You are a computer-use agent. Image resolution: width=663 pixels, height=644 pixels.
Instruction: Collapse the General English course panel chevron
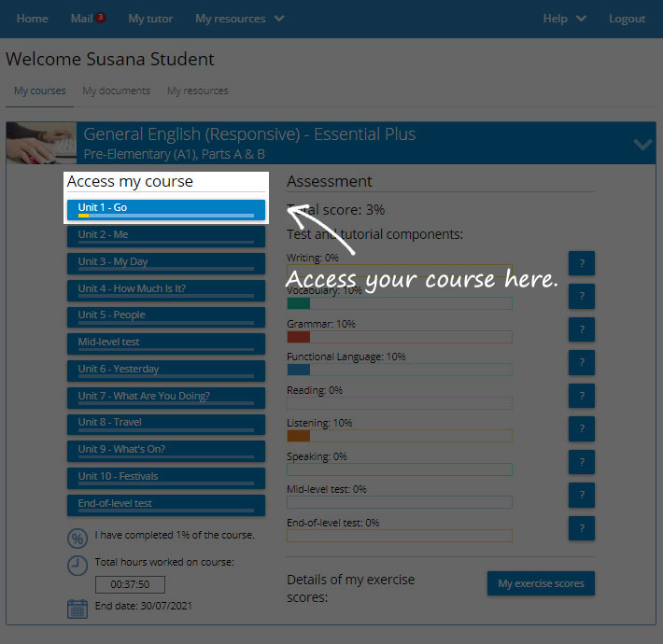[x=642, y=144]
